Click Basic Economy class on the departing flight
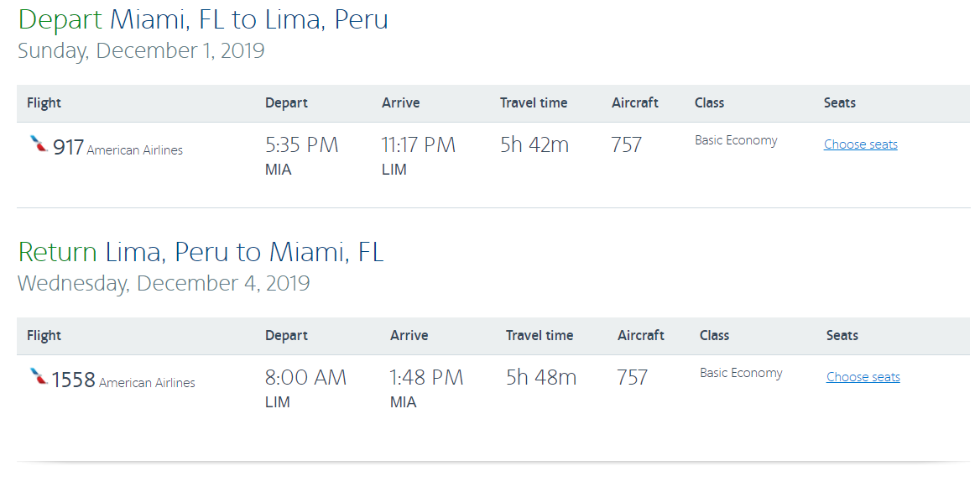This screenshot has width=980, height=477. tap(736, 140)
